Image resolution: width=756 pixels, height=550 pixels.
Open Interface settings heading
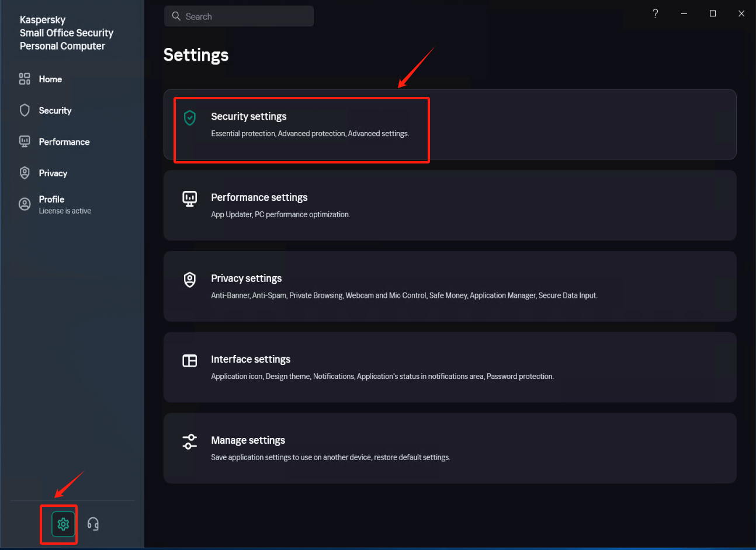[x=251, y=359]
